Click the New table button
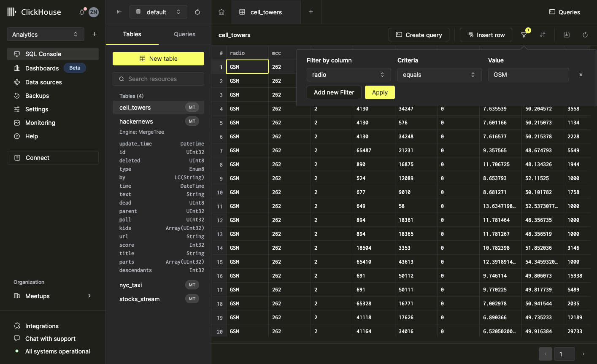The width and height of the screenshot is (597, 364). coord(158,59)
